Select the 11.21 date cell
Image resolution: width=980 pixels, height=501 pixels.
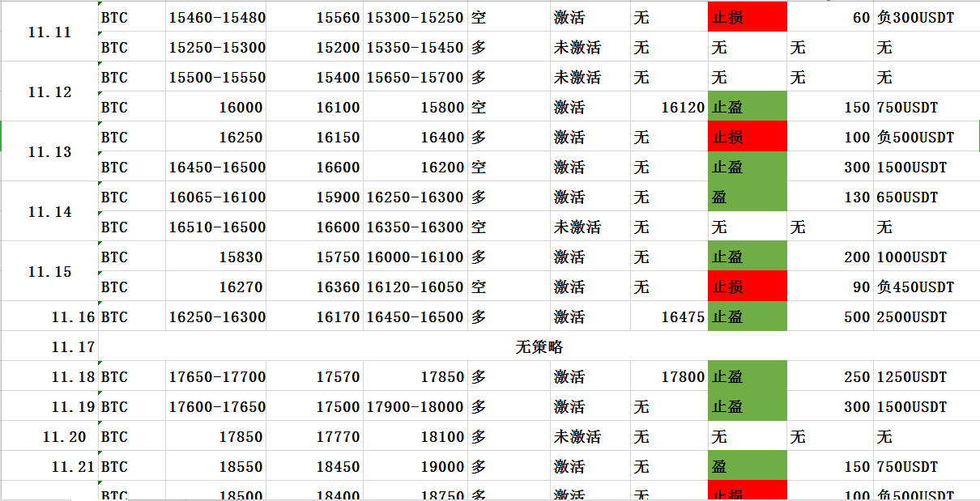click(x=49, y=466)
